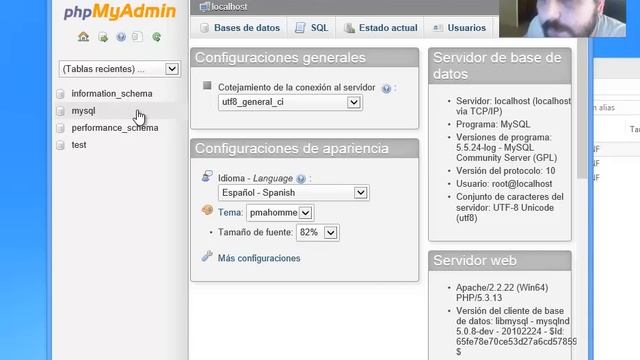Viewport: 640px width, 360px height.
Task: Switch to the SQL tab
Action: (x=311, y=28)
